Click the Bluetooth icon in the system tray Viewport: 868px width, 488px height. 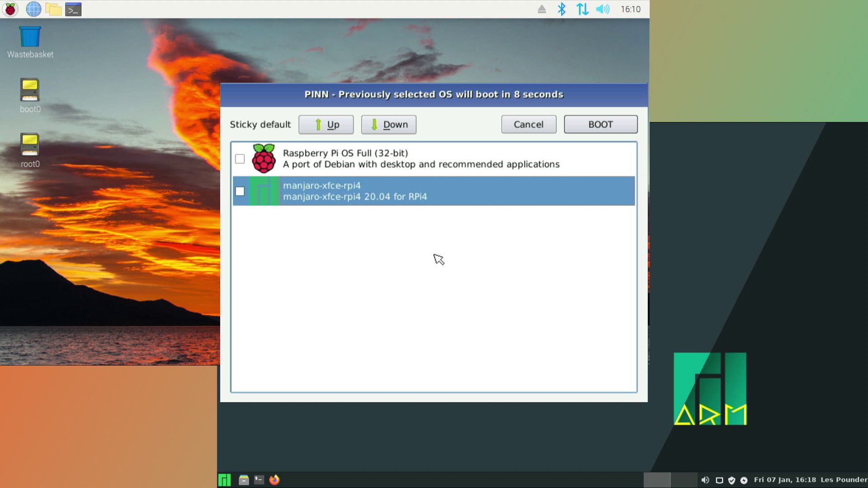click(561, 9)
